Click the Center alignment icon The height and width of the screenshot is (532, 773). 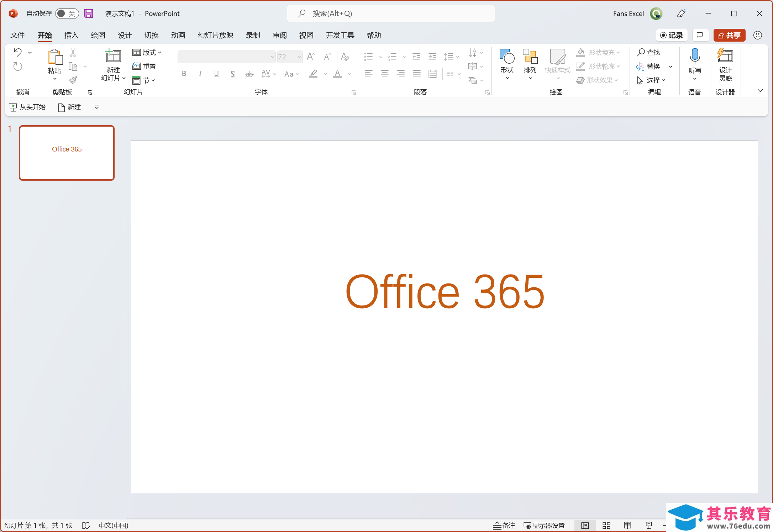385,74
